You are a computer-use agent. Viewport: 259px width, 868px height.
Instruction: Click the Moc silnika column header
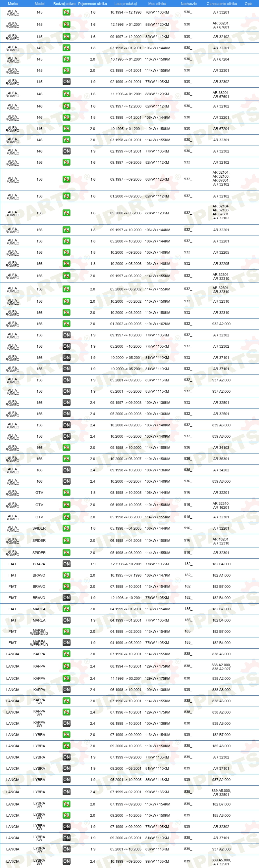point(157,4)
